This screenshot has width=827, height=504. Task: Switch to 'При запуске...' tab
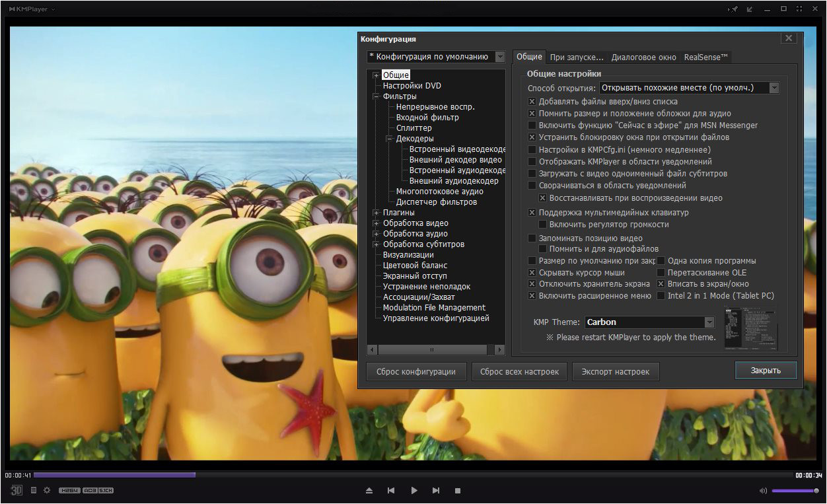[577, 57]
